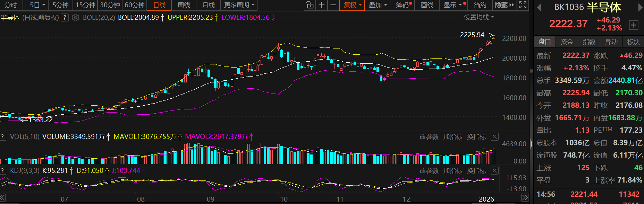Click the unlock padlock icon in toolbar
Screen dimensions: 644x204
coord(310,5)
